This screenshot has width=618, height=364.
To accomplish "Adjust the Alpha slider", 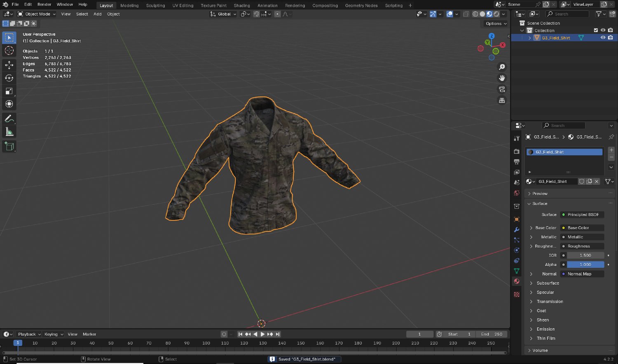I will click(585, 265).
